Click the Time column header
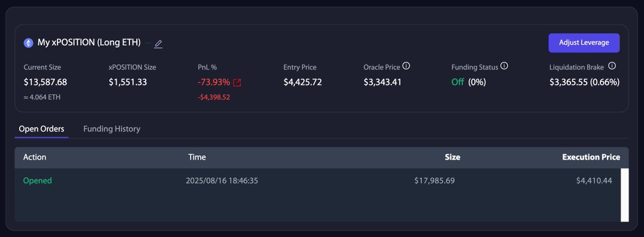The width and height of the screenshot is (644, 237). point(197,157)
